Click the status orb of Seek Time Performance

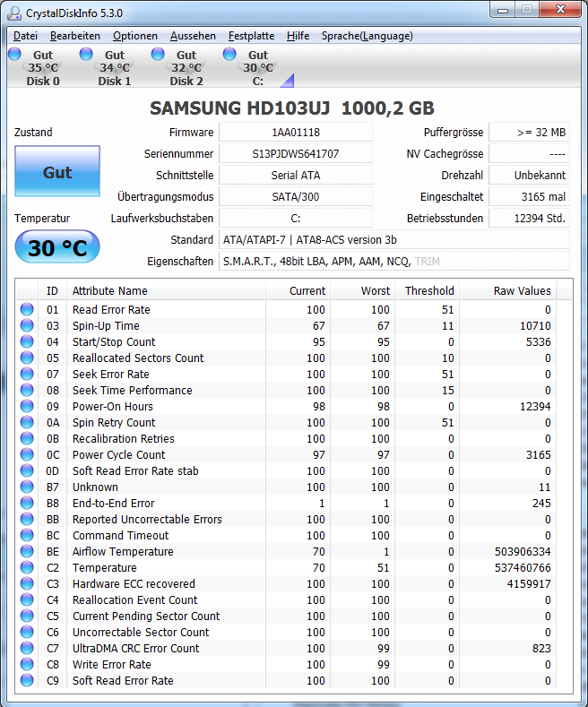click(x=27, y=390)
